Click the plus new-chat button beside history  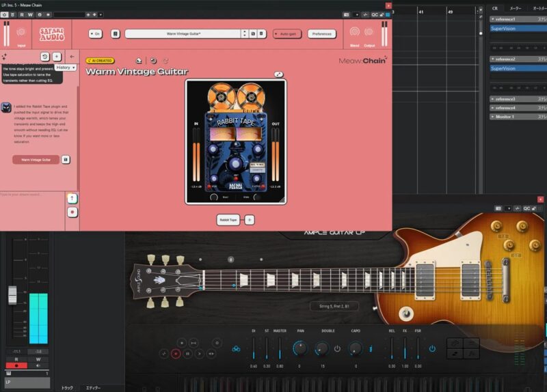pyautogui.click(x=57, y=57)
